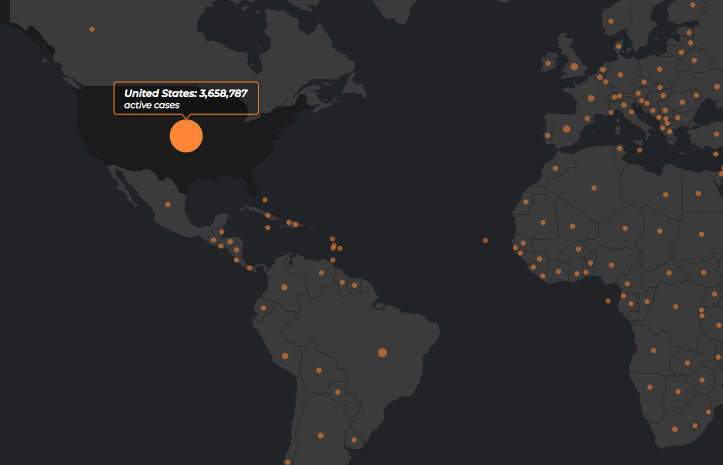Click the Jamaica case marker

(x=267, y=227)
